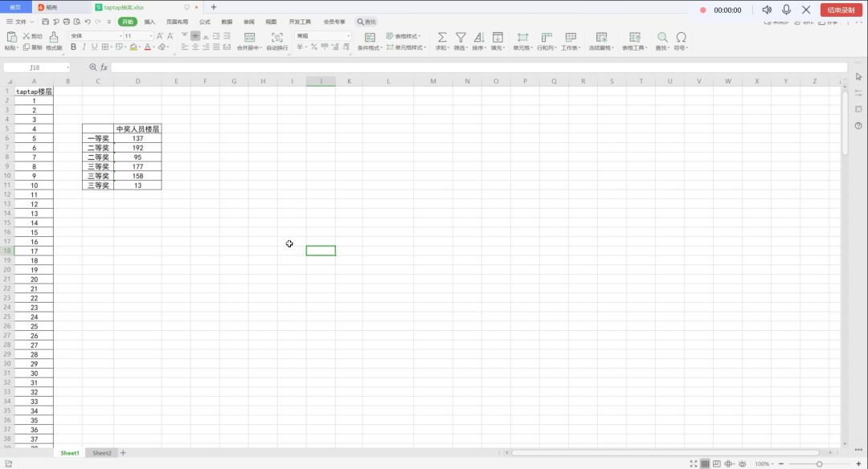Click the cell name box showing J18
The height and width of the screenshot is (469, 868).
coord(35,67)
